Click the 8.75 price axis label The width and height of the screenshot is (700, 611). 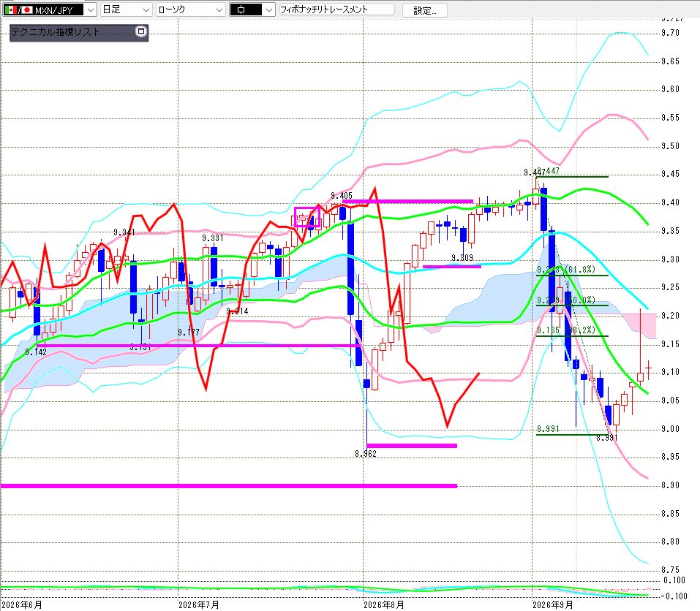point(670,570)
